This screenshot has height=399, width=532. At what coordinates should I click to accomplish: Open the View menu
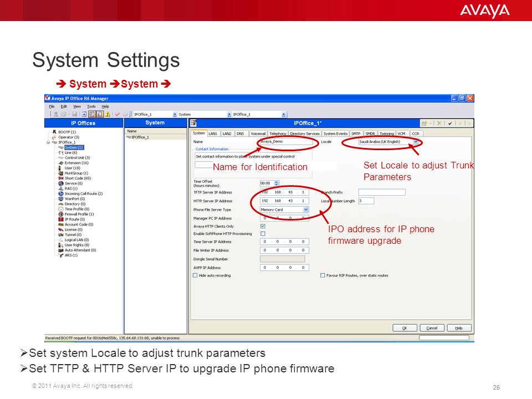[x=77, y=106]
